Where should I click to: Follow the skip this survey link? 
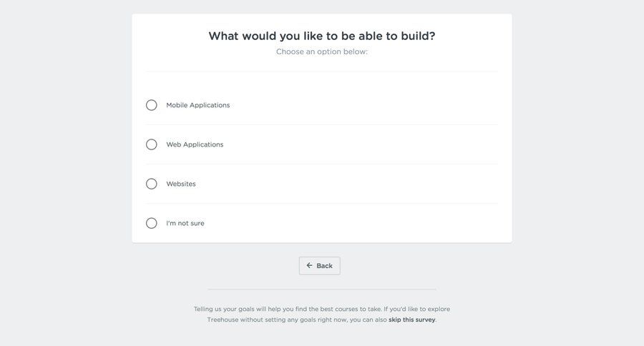(x=411, y=320)
